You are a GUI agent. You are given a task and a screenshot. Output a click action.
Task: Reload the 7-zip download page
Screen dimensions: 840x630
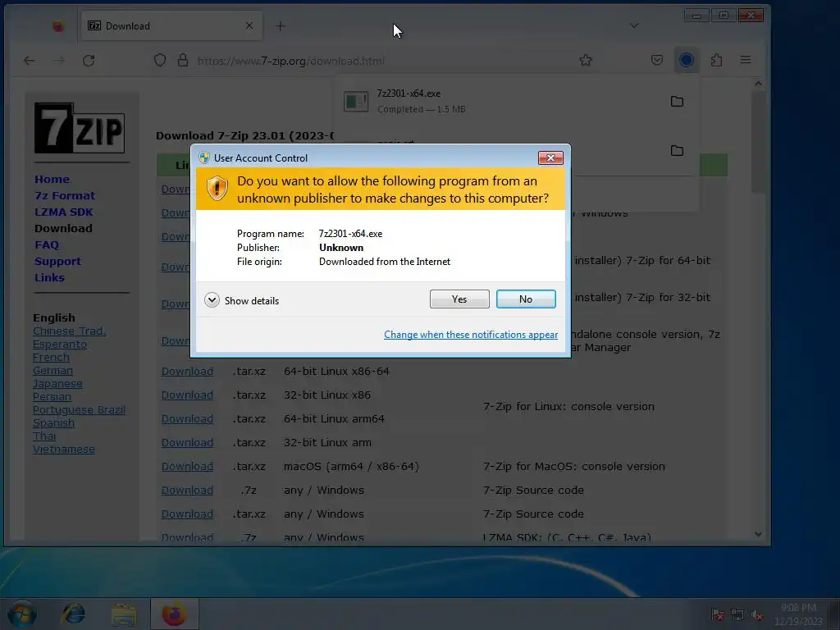89,61
